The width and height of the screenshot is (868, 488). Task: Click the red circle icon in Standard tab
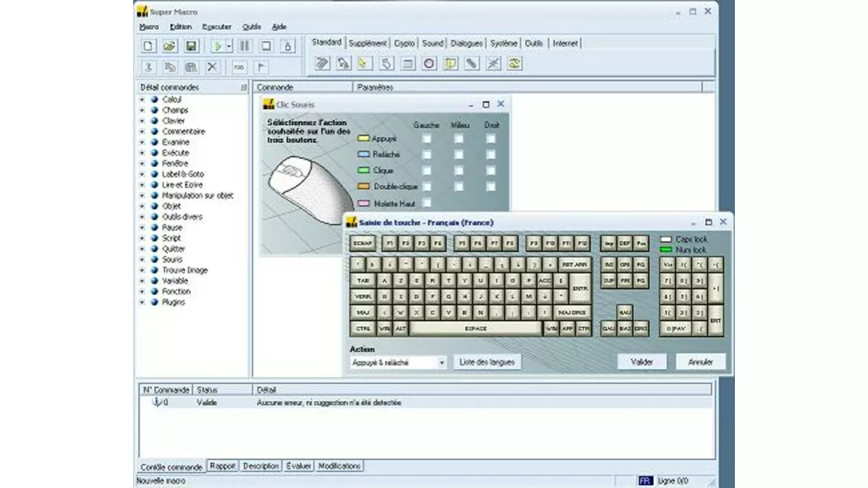point(429,64)
